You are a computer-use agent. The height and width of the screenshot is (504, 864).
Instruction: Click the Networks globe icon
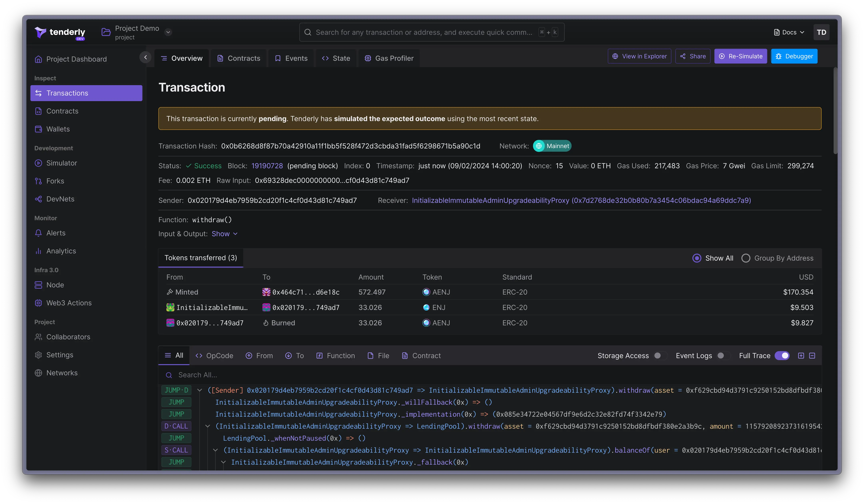[38, 373]
